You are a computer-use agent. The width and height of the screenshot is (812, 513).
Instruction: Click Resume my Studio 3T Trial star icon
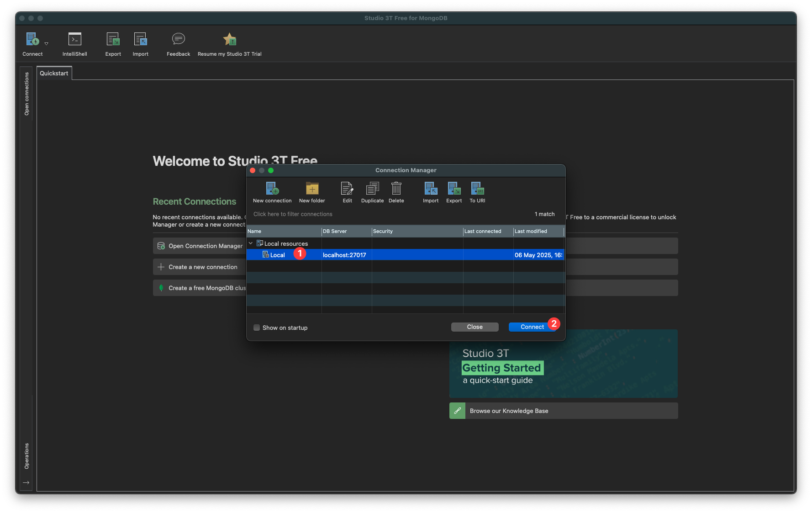[230, 39]
